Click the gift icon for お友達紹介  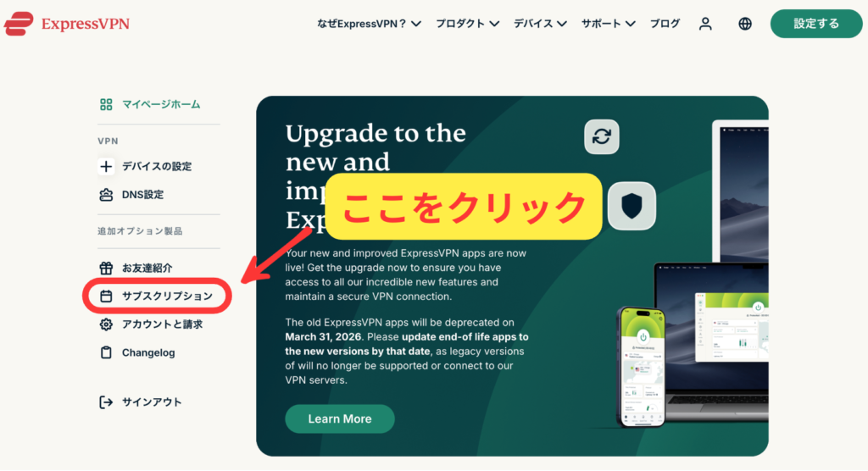(x=106, y=268)
